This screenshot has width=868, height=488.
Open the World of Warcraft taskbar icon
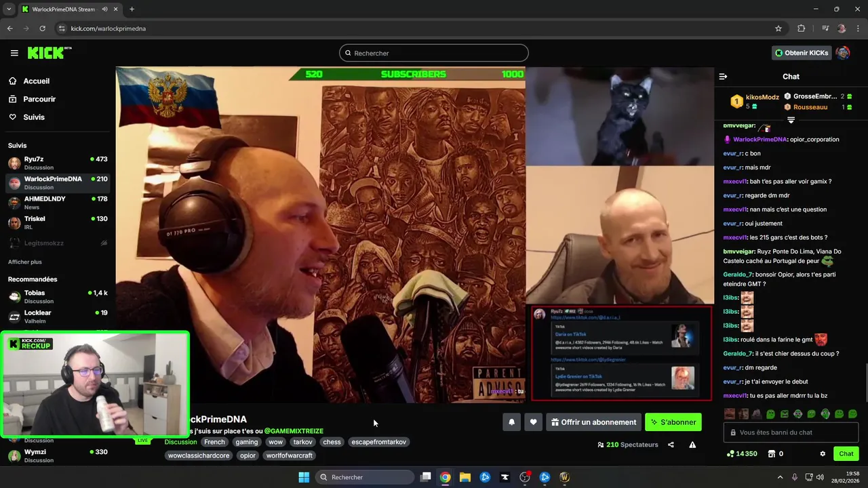click(x=565, y=477)
